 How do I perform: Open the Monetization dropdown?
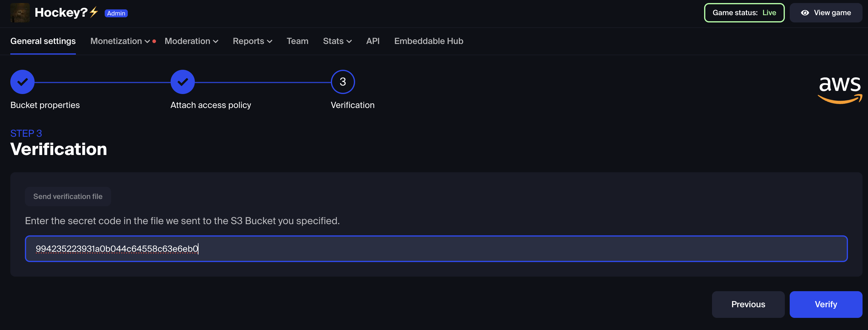pyautogui.click(x=120, y=41)
